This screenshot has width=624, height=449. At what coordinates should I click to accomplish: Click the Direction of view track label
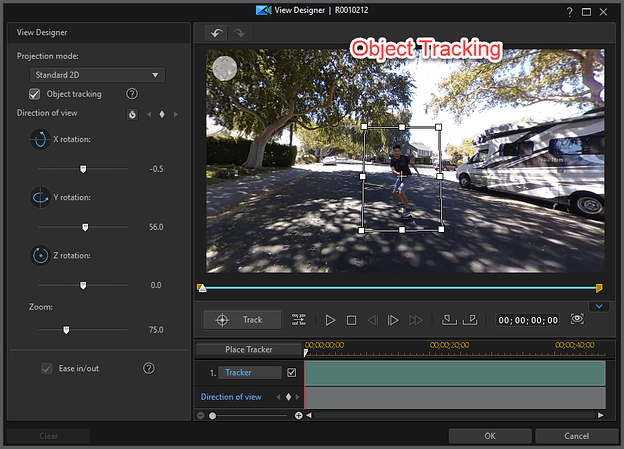coord(231,397)
